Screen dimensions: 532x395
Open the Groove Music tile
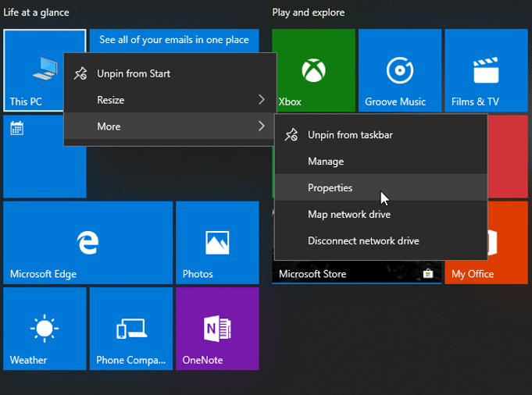400,70
